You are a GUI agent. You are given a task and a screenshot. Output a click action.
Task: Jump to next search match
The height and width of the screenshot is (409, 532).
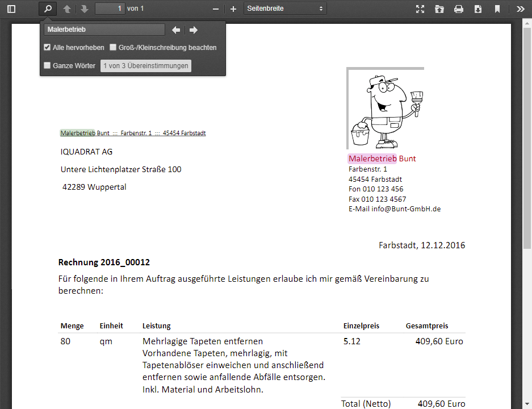194,30
